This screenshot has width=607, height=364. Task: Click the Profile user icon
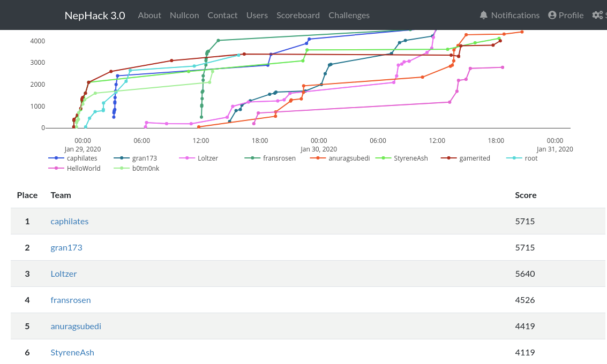click(x=551, y=15)
